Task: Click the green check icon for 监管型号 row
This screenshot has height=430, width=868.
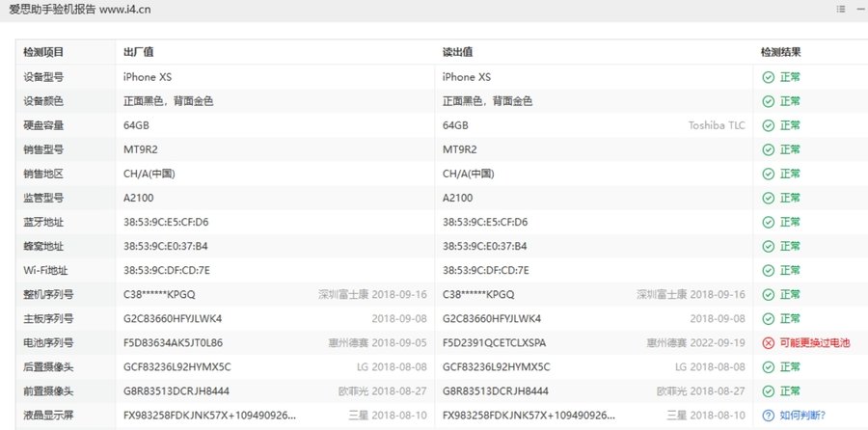Action: tap(769, 198)
